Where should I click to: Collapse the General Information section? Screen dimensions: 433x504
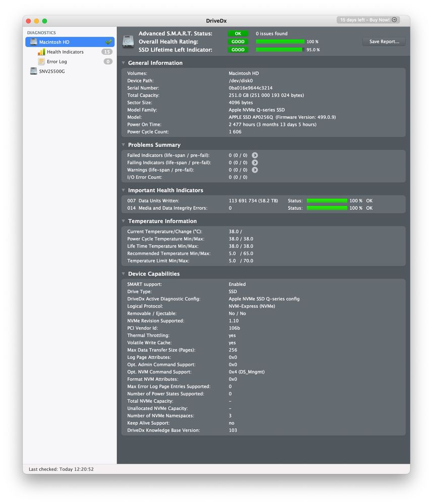click(124, 63)
